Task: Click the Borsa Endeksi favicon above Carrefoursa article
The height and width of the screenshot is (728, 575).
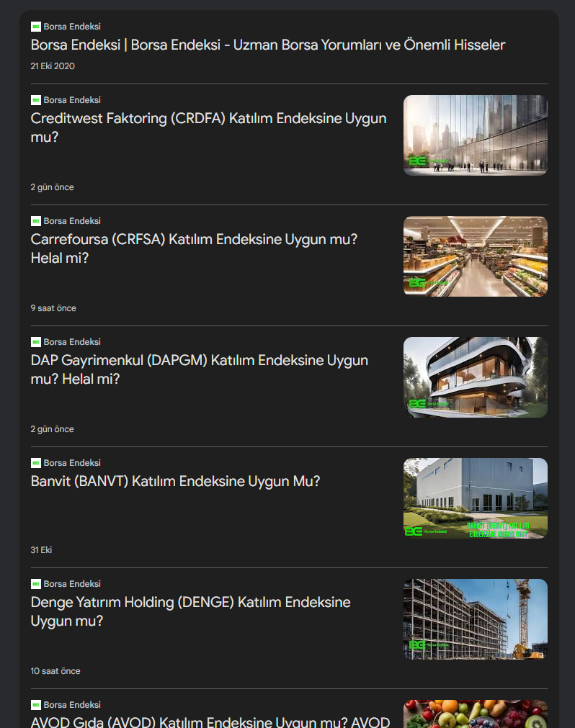Action: (36, 221)
